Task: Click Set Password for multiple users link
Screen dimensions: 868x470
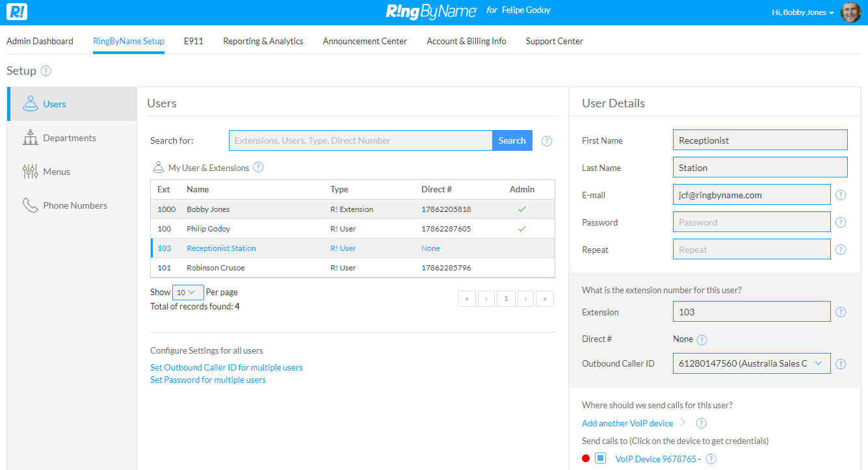Action: click(208, 380)
